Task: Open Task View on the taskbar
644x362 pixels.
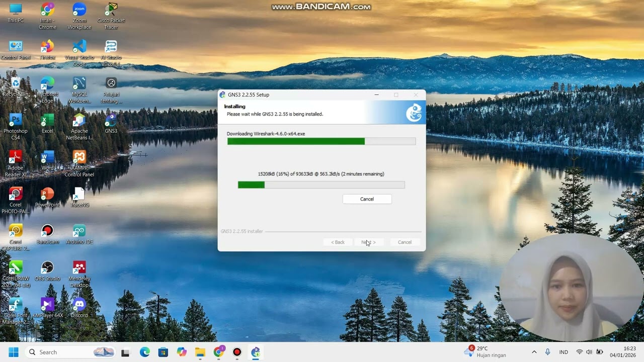Action: (x=125, y=352)
